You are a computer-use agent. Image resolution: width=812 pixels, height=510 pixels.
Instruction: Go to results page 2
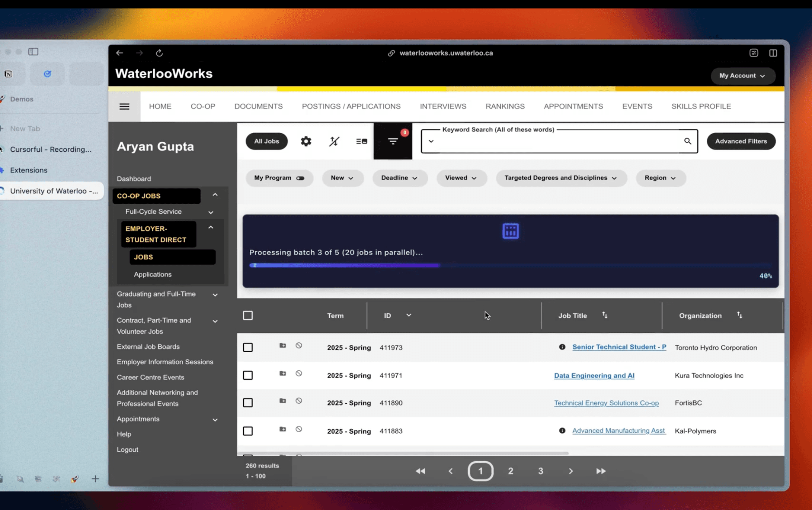click(510, 471)
